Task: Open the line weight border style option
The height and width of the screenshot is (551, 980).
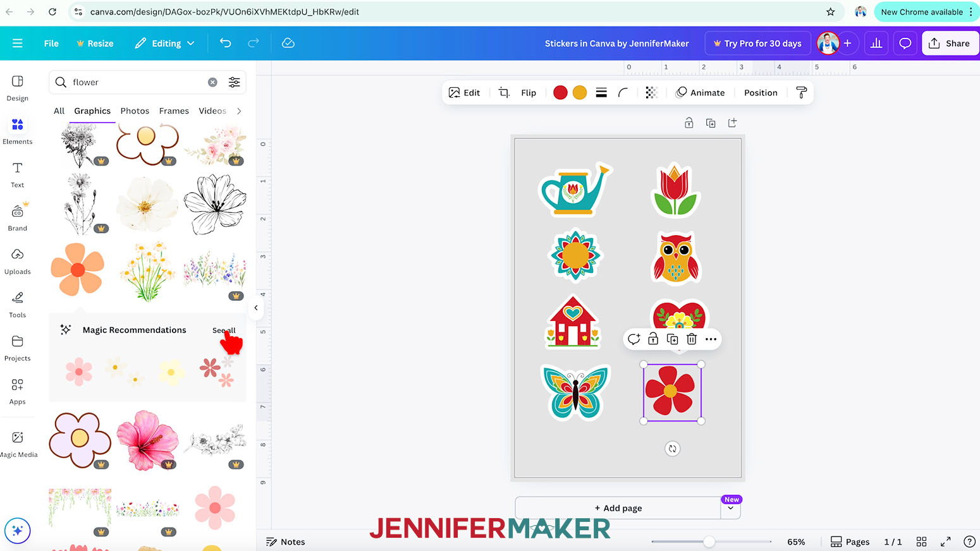Action: 601,93
